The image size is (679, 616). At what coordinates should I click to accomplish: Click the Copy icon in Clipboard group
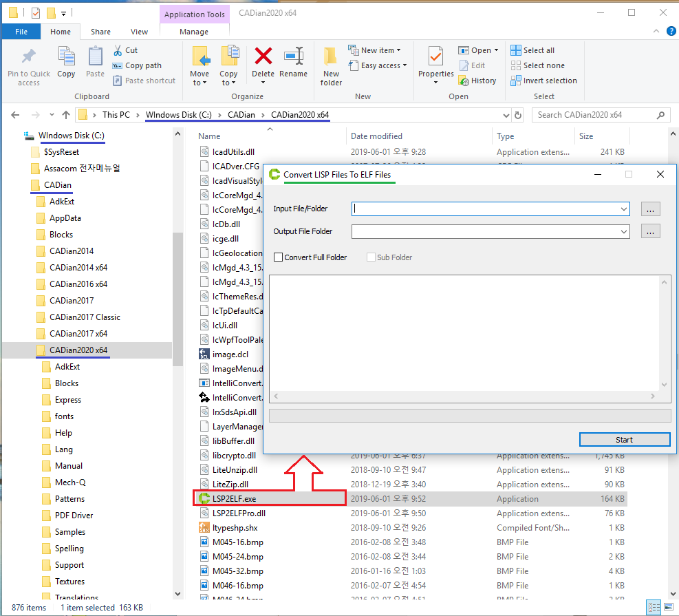pyautogui.click(x=66, y=56)
